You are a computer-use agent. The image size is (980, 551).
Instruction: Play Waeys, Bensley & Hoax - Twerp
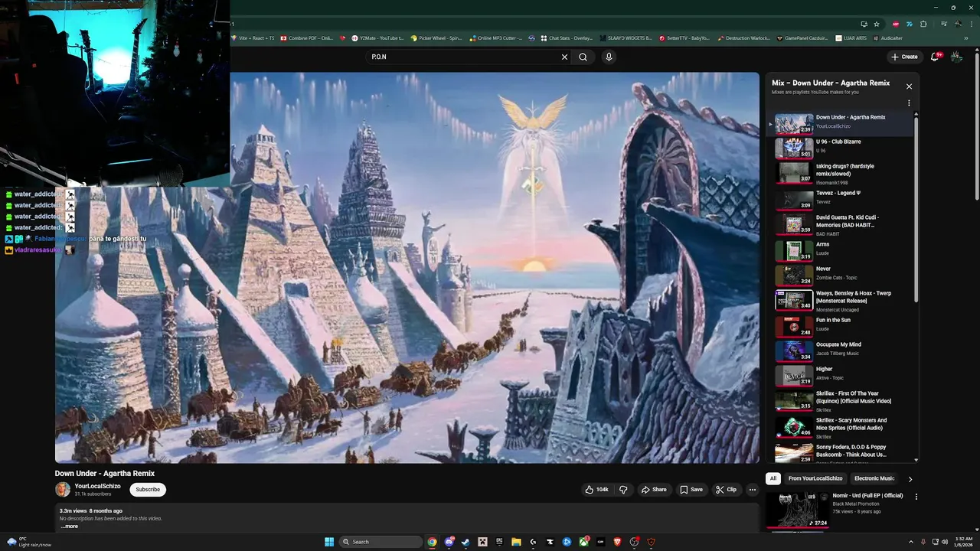point(841,299)
